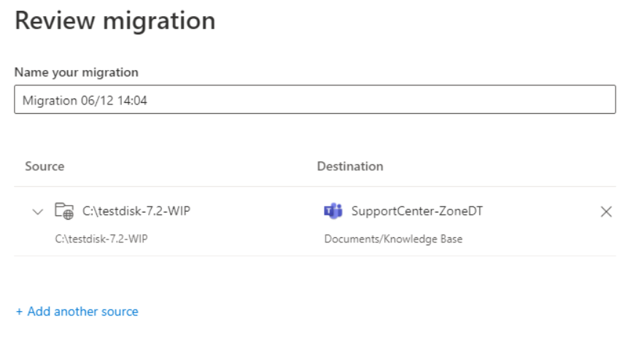Click the Microsoft Teams destination icon
This screenshot has width=644, height=357.
(x=333, y=211)
